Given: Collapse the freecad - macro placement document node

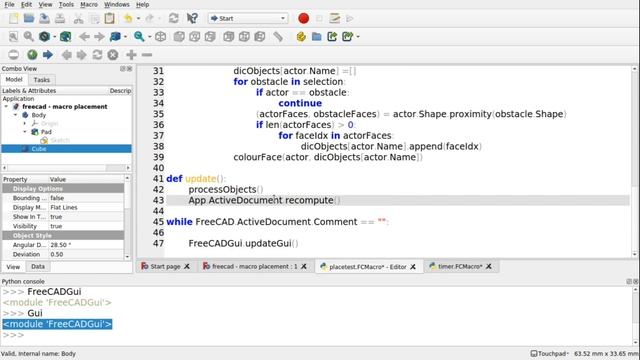Looking at the screenshot, I should [x=6, y=107].
